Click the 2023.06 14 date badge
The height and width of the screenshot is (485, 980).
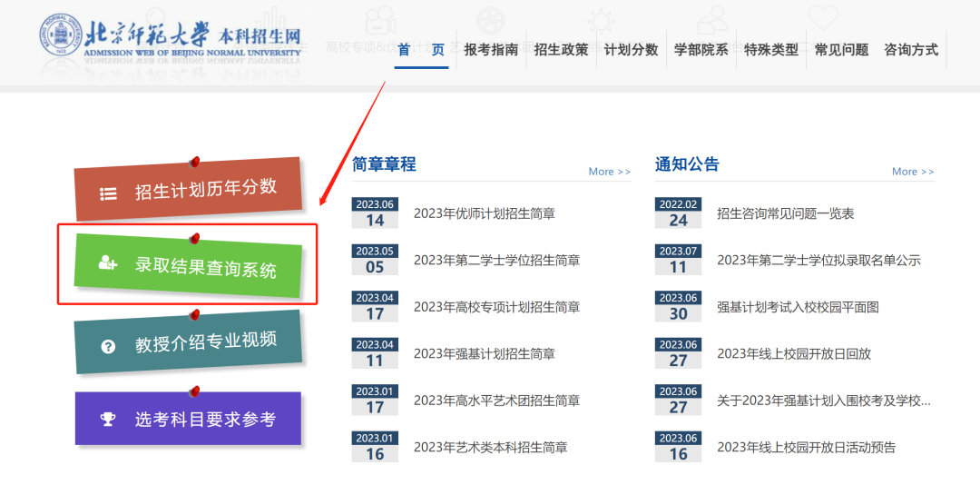(x=375, y=213)
